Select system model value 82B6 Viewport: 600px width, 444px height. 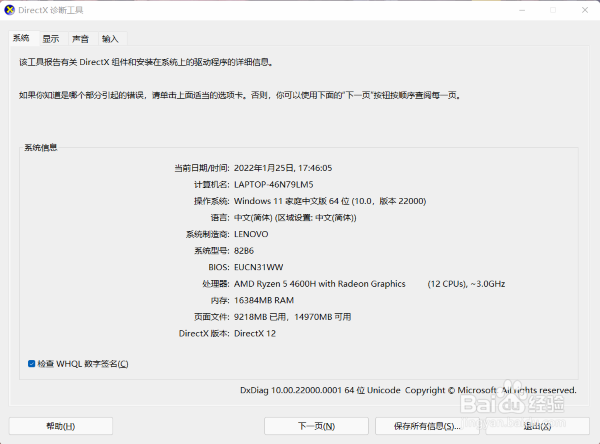pos(244,251)
